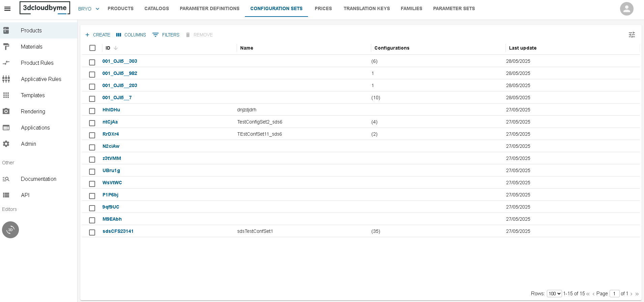Screen dimensions: 644x302
Task: Open the Materials sidebar item
Action: (38, 47)
